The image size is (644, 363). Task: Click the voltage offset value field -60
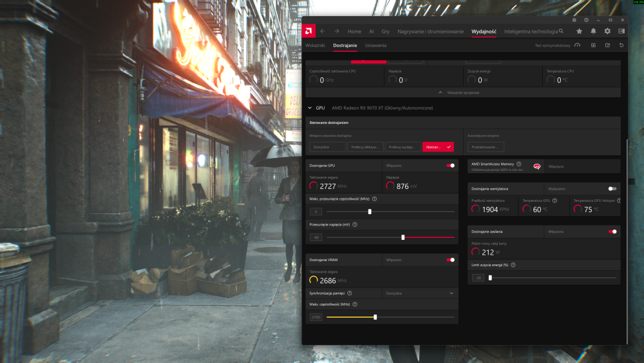point(316,237)
